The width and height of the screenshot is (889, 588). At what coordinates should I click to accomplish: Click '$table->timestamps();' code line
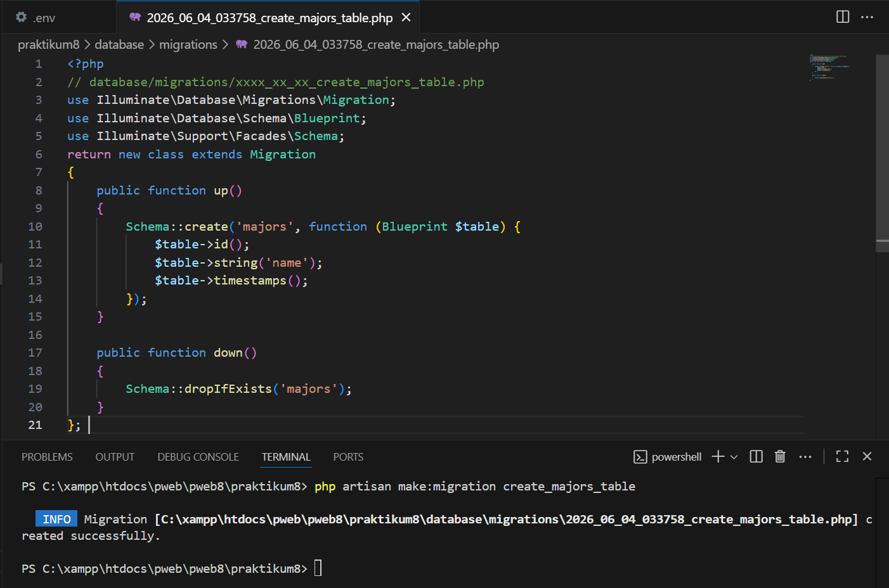coord(231,280)
